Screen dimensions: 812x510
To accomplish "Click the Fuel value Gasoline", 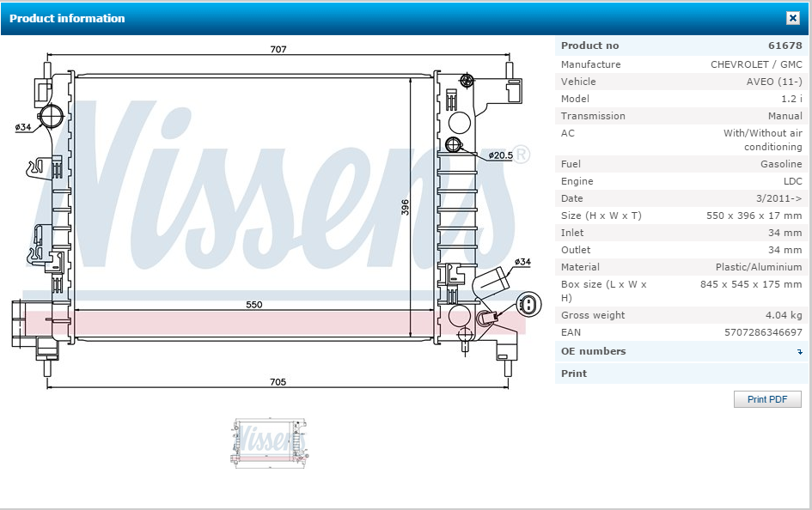I will (x=781, y=164).
